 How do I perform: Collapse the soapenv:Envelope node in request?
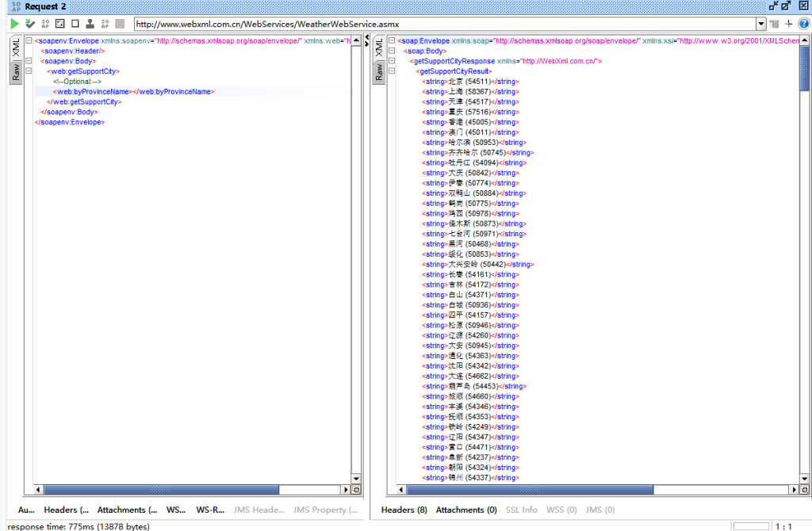[x=29, y=40]
